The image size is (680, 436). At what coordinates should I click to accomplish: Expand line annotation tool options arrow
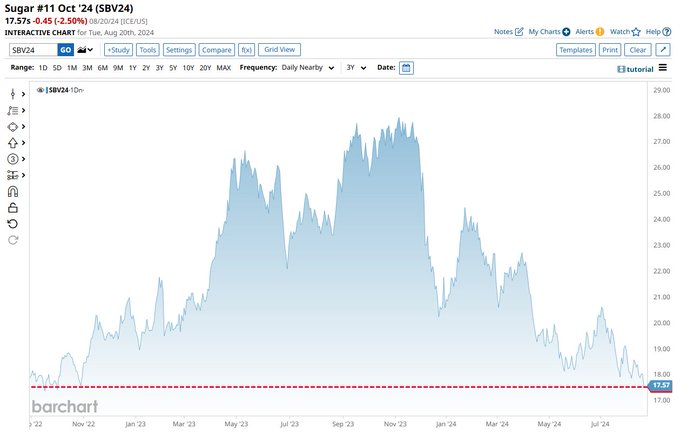click(23, 111)
